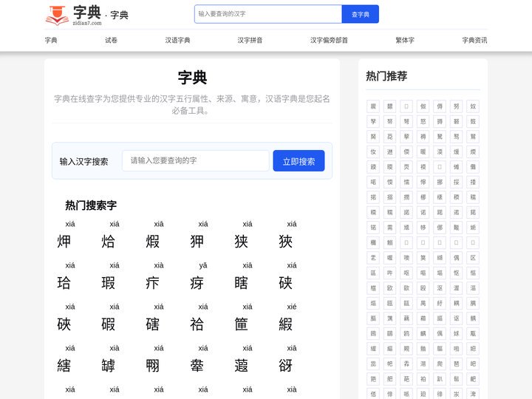The image size is (532, 399).
Task: Open the character 蕸 entry
Action: (241, 366)
